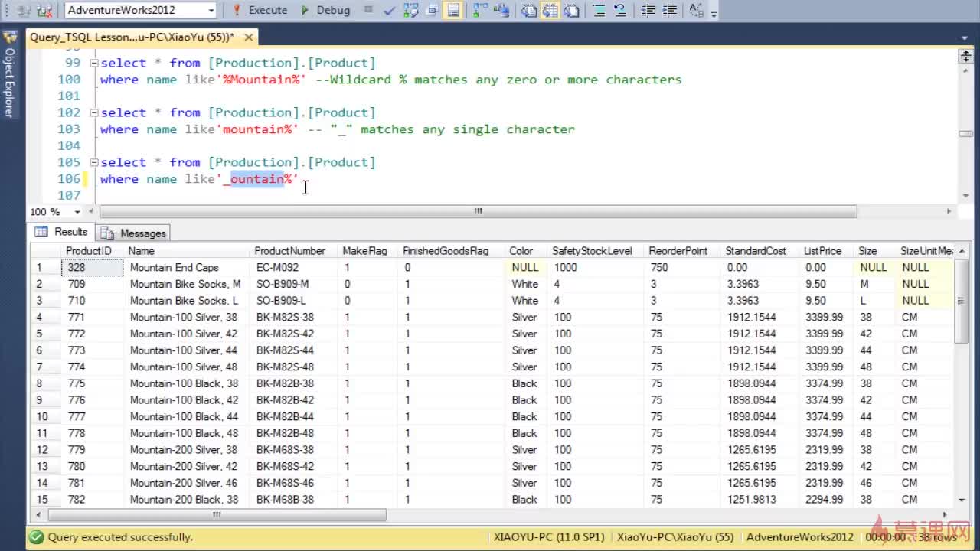Toggle Results to Grid output mode
This screenshot has width=980, height=551.
coord(550,10)
